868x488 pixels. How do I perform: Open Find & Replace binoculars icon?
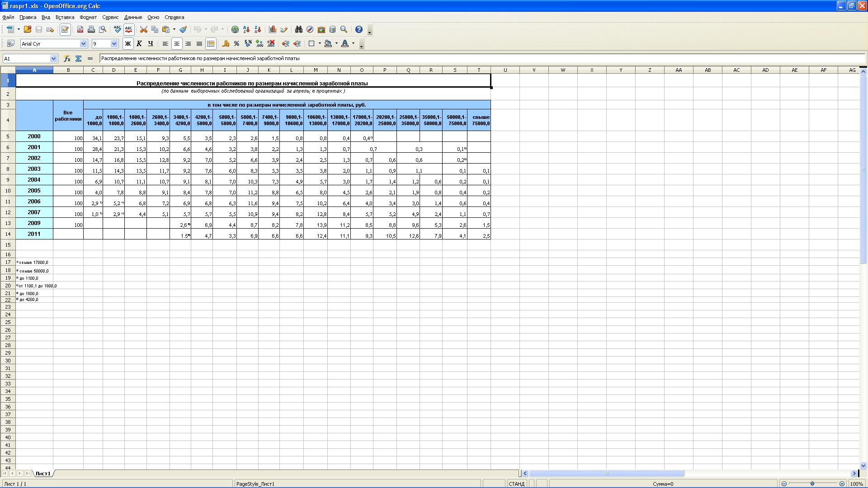click(x=298, y=29)
